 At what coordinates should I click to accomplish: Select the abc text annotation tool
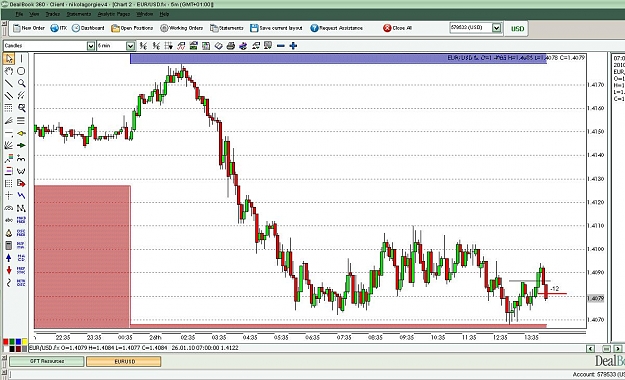(9, 220)
